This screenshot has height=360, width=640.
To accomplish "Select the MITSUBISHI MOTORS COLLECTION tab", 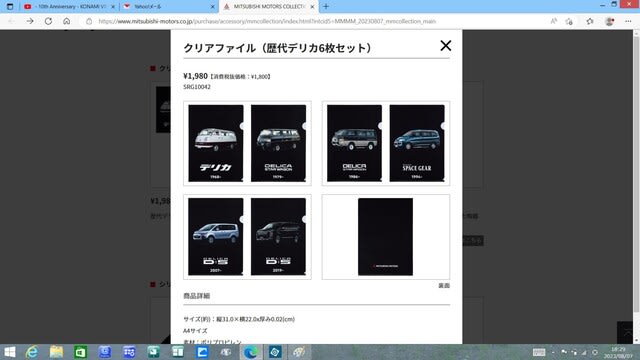I will point(269,7).
